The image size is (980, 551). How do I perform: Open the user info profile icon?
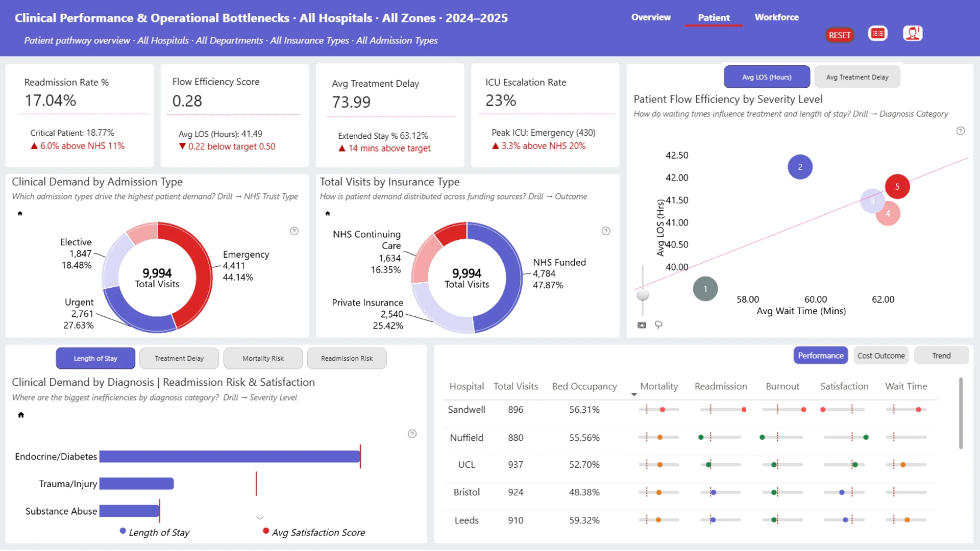(x=912, y=34)
